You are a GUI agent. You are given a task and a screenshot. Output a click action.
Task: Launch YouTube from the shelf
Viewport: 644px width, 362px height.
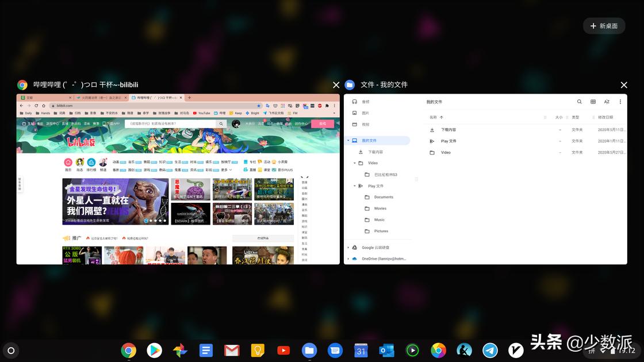point(283,351)
